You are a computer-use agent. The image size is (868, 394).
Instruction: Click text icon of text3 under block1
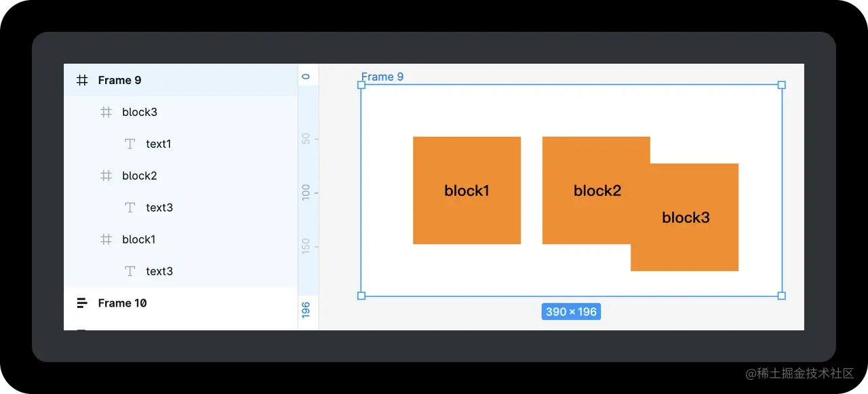(130, 271)
